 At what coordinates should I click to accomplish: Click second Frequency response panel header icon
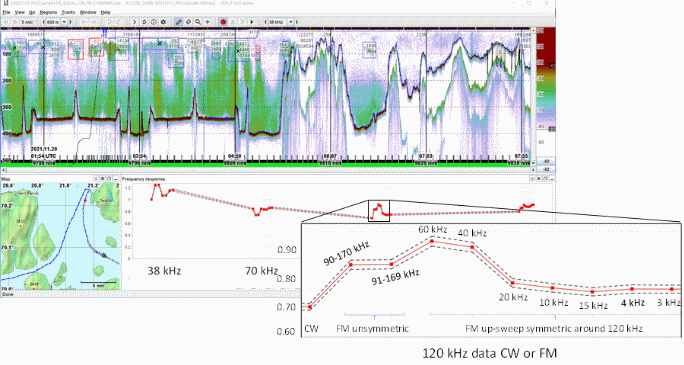539,179
